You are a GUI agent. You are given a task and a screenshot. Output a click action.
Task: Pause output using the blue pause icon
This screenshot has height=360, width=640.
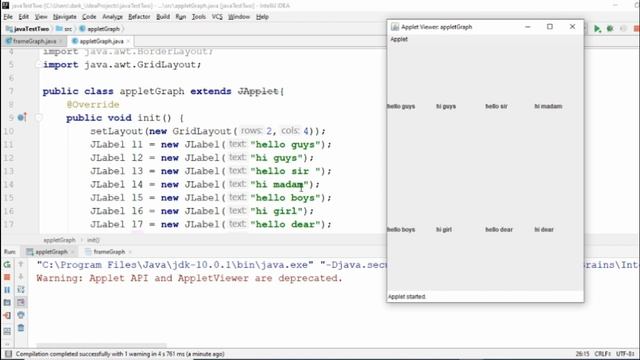pos(7,290)
